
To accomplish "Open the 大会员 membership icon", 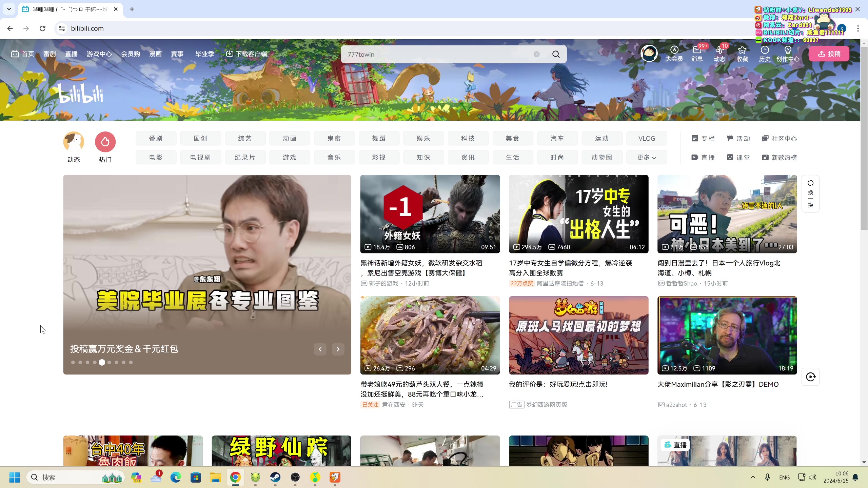I will pyautogui.click(x=674, y=54).
